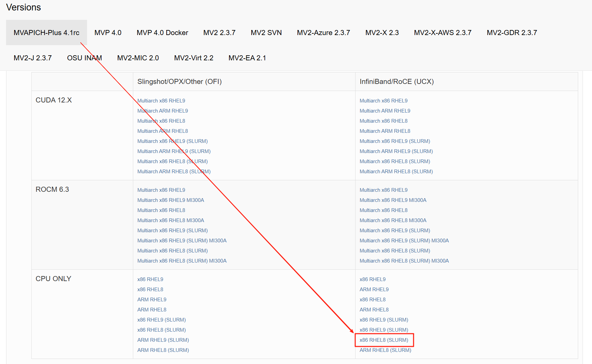Download OFI CPU ONLY x86 RHEL8 package
Image resolution: width=592 pixels, height=364 pixels.
pyautogui.click(x=150, y=290)
